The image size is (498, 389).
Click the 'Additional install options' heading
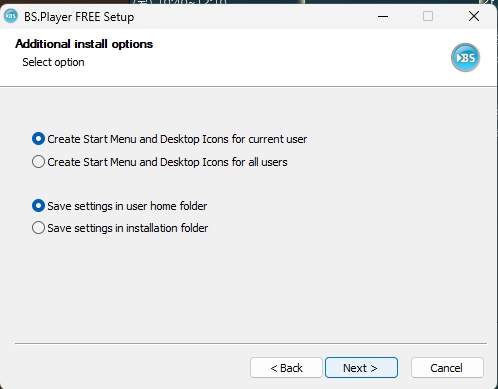84,44
